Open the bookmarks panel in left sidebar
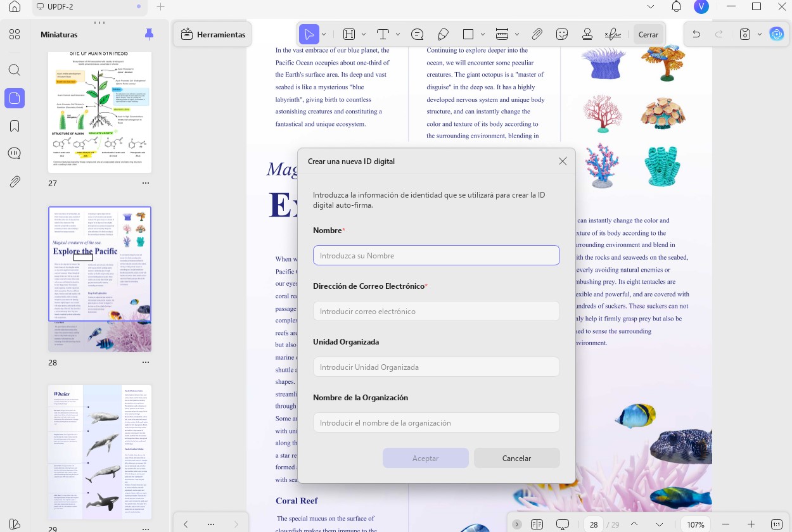This screenshot has height=532, width=792. [15, 126]
